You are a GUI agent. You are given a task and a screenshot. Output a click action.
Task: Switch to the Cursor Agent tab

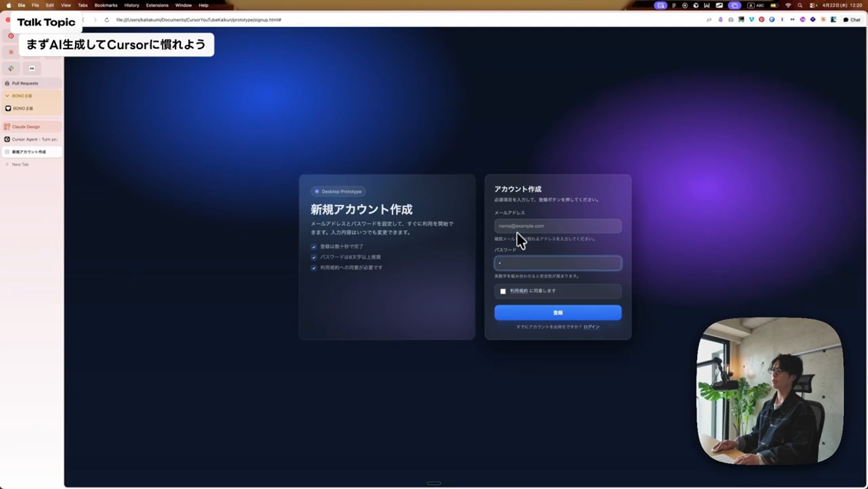click(x=32, y=140)
